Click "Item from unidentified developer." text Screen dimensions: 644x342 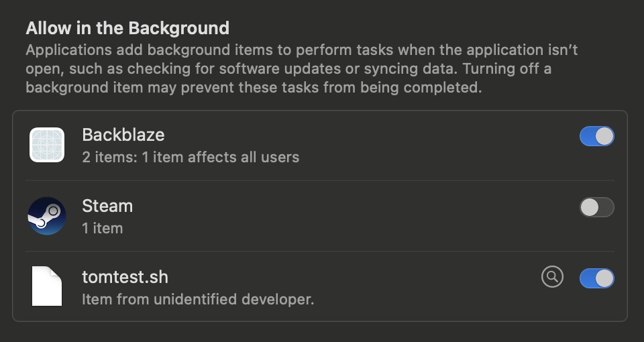(198, 299)
